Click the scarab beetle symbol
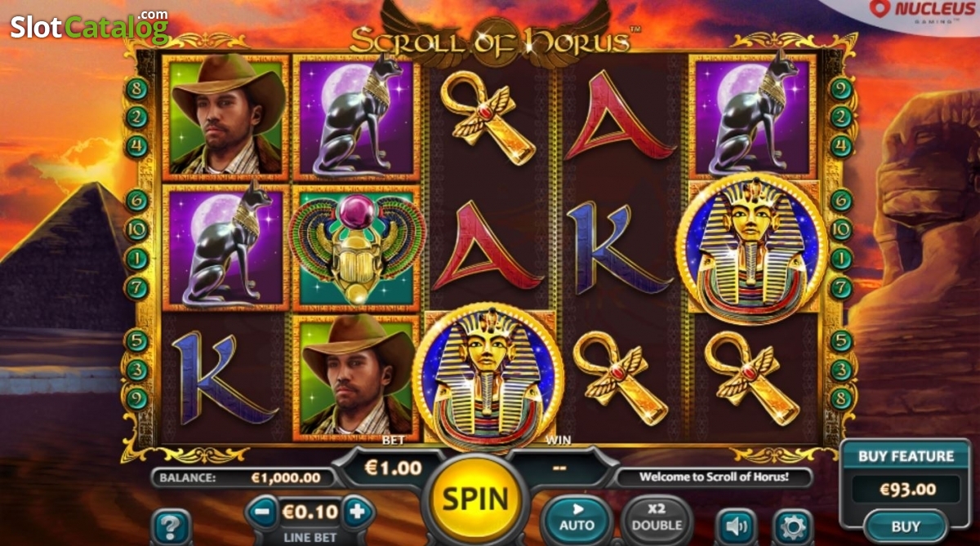The image size is (980, 546). pyautogui.click(x=356, y=248)
